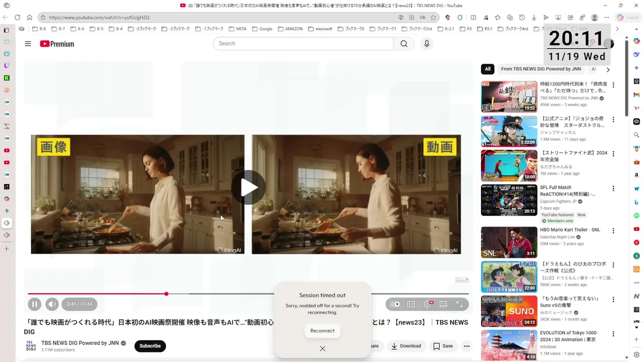Open options for EVOLUTION of Tokyo video

[x=613, y=334]
